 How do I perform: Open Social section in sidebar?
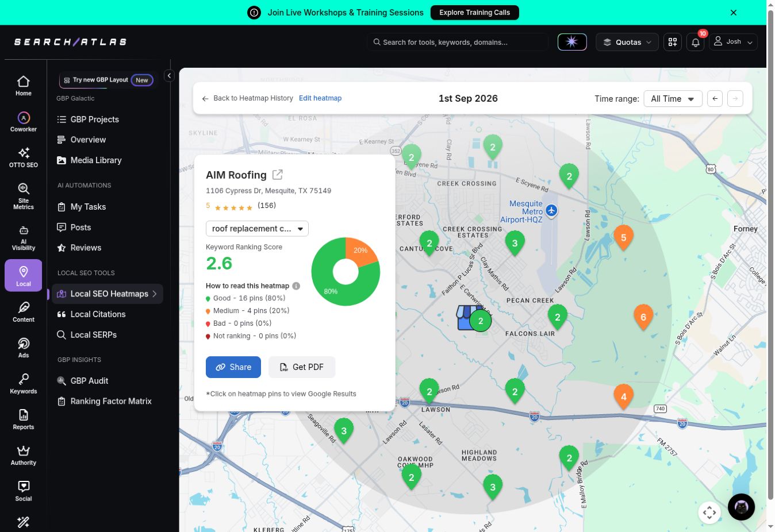point(24,491)
